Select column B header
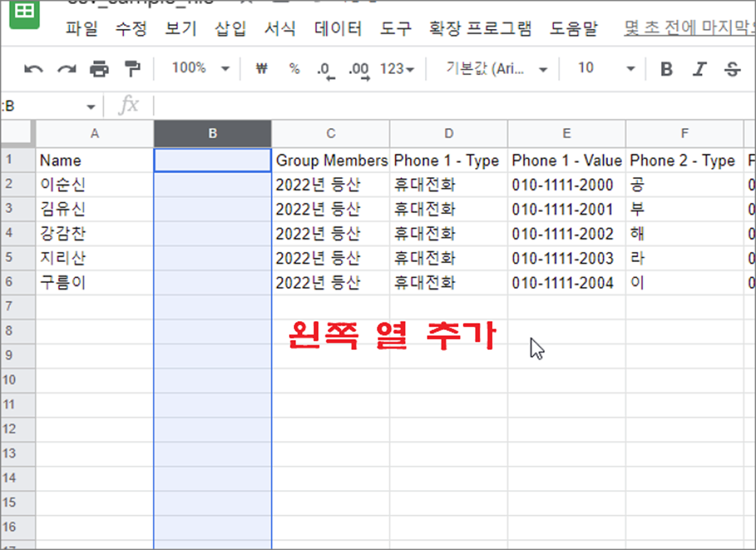This screenshot has width=756, height=550. click(213, 133)
